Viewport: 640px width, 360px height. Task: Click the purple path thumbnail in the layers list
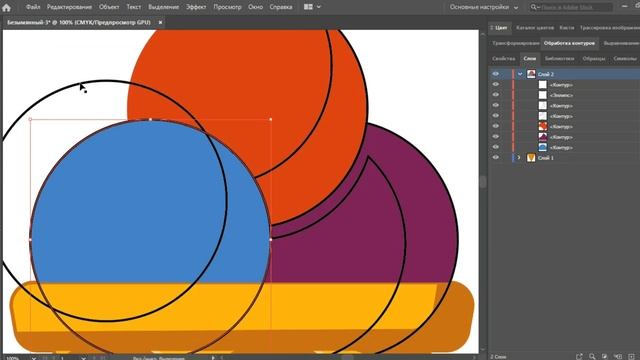click(542, 137)
